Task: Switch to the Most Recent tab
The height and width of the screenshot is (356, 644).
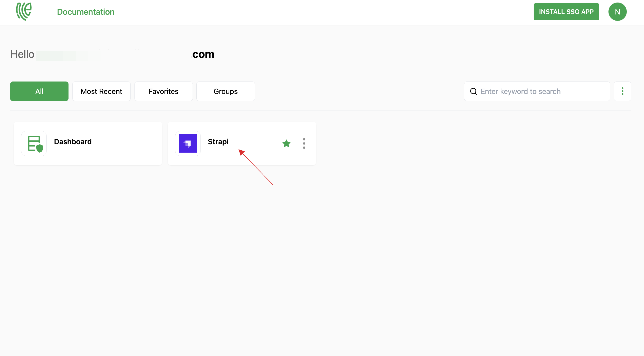Action: pos(101,91)
